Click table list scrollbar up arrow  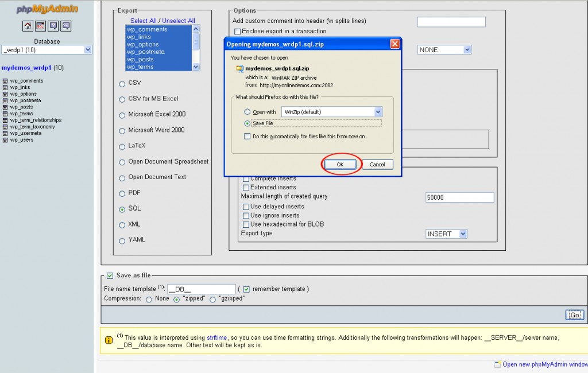coord(196,29)
